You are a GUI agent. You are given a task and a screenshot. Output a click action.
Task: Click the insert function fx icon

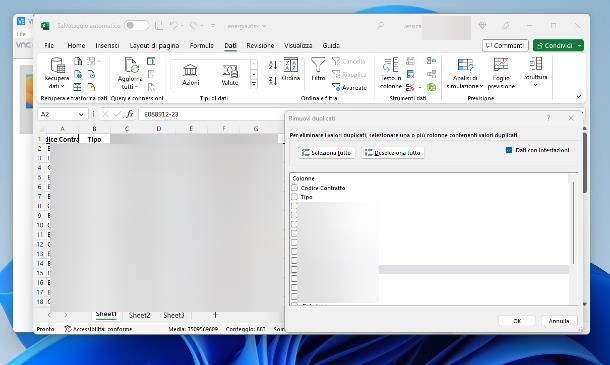130,114
